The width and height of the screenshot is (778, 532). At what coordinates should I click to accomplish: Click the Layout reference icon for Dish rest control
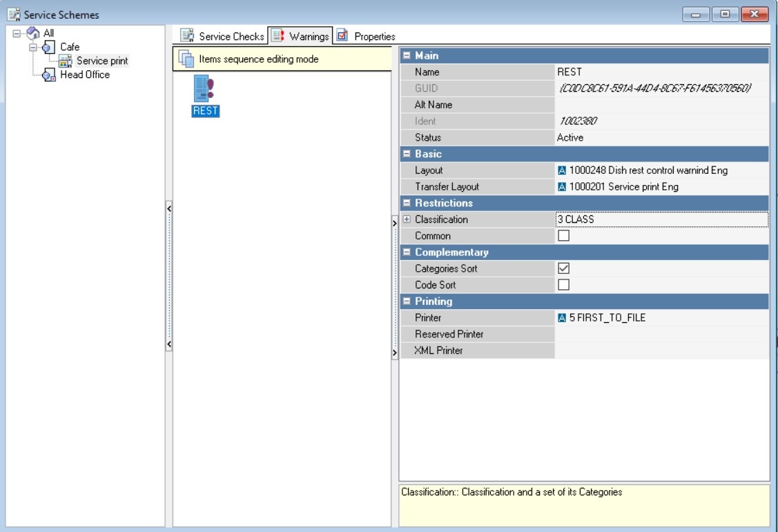click(562, 170)
